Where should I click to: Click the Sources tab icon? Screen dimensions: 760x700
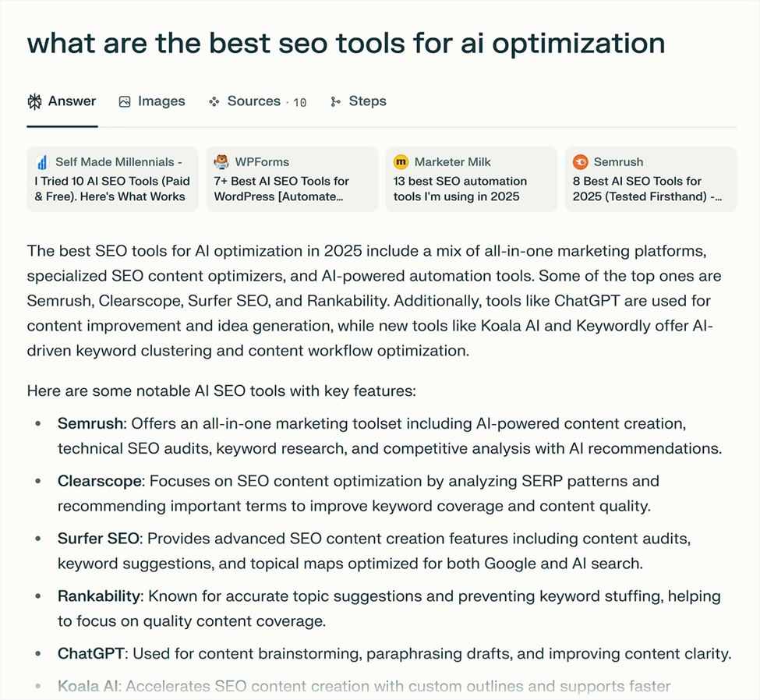214,101
